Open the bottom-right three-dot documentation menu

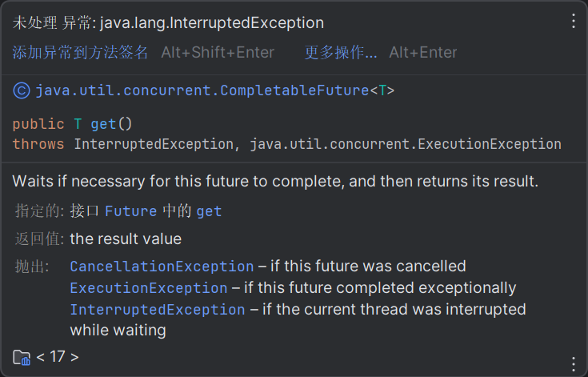(x=573, y=363)
